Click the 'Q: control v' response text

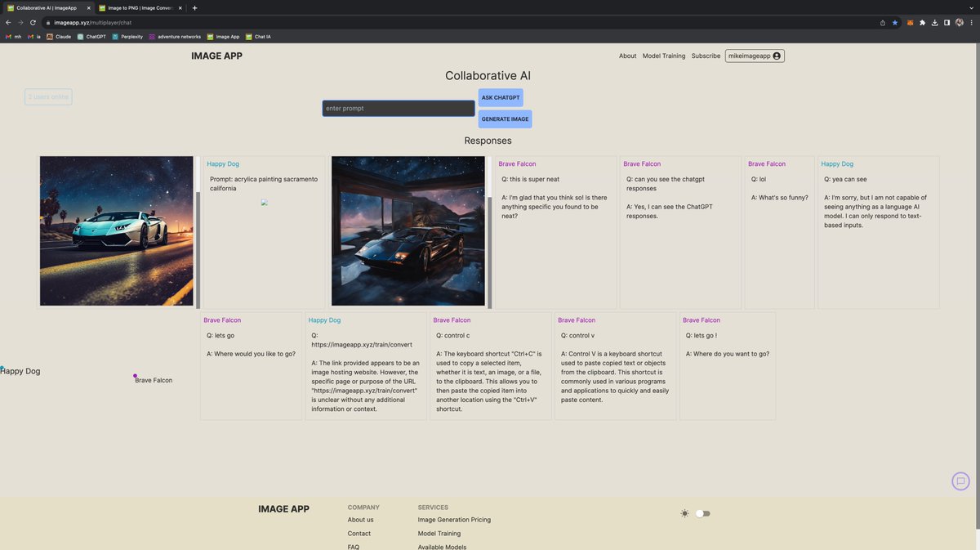[x=578, y=336]
